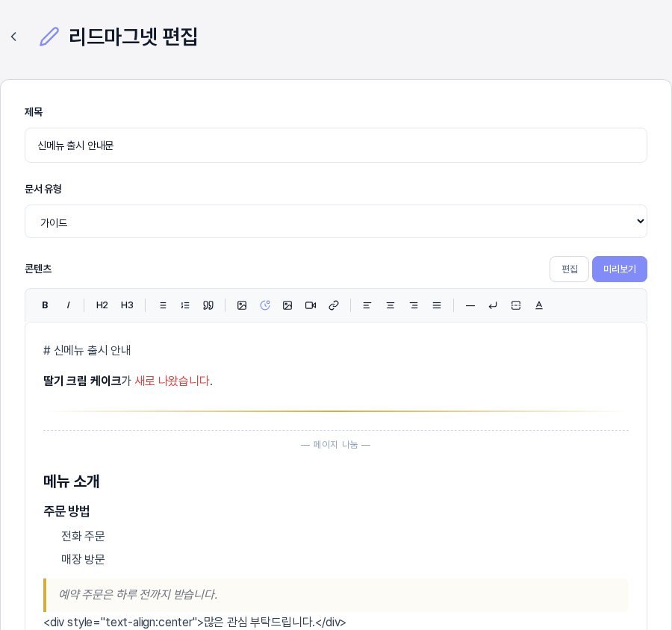Insert a hyperlink with the chain icon

334,305
